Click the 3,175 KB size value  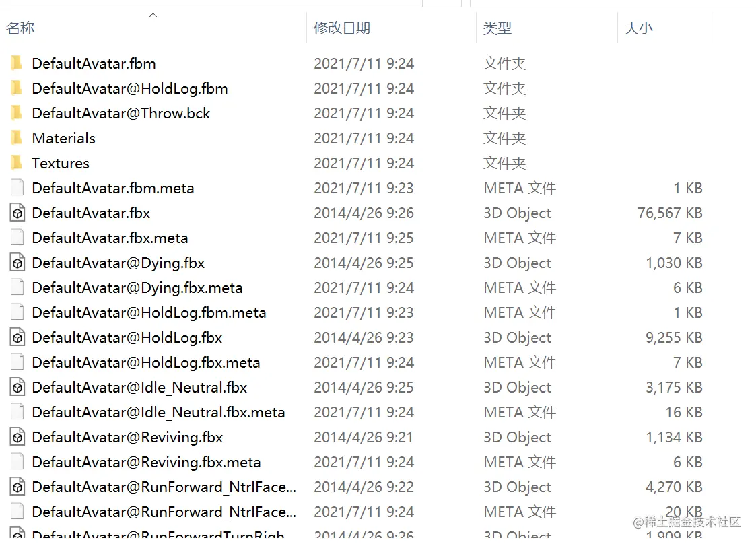point(674,387)
